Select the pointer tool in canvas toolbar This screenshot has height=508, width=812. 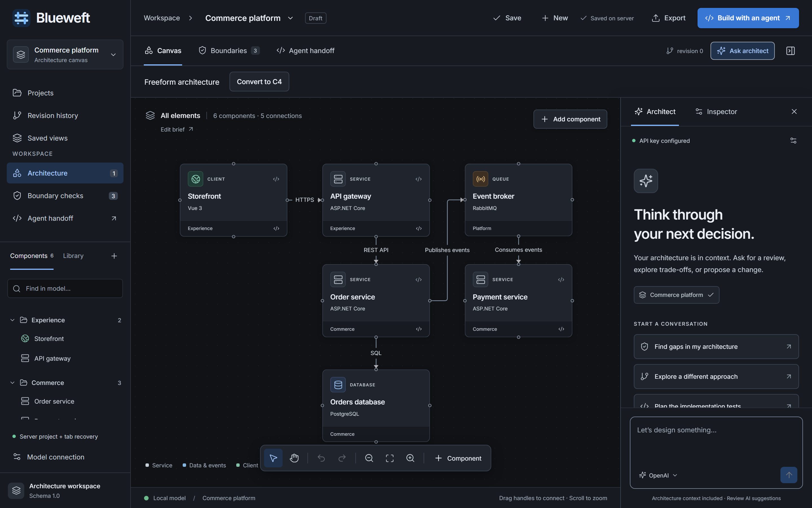[273, 458]
